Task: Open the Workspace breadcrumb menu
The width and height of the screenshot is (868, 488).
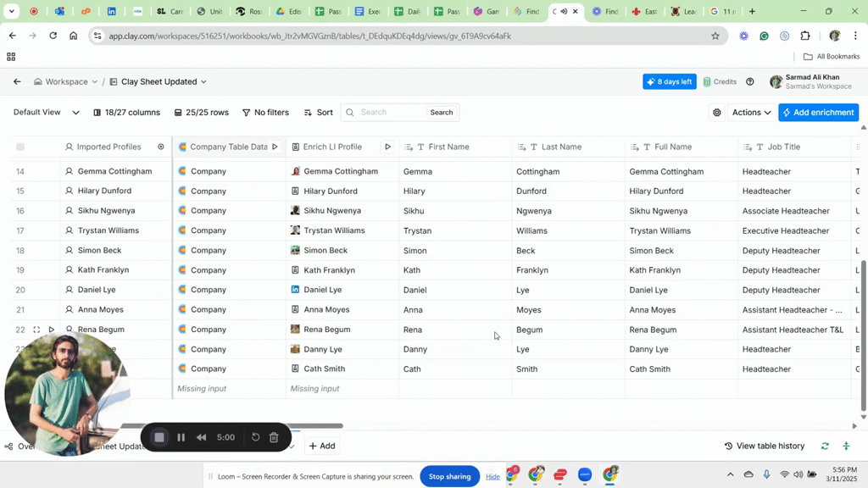Action: pyautogui.click(x=66, y=82)
